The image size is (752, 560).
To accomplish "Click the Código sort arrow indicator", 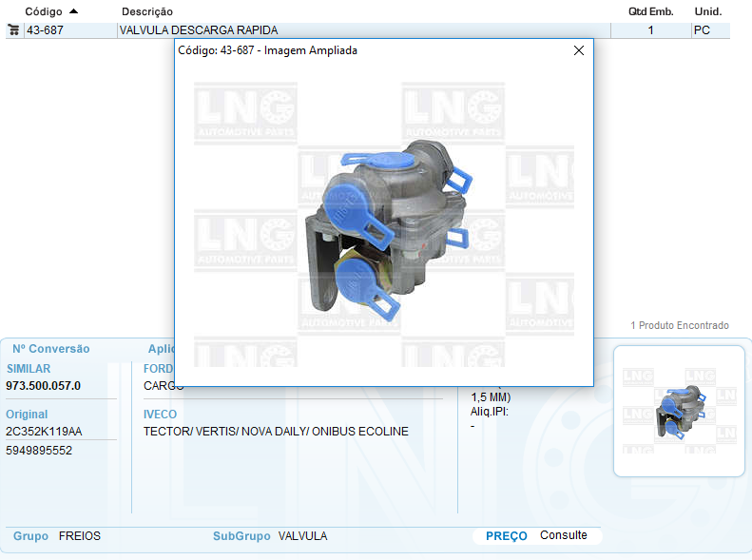I will coord(74,11).
